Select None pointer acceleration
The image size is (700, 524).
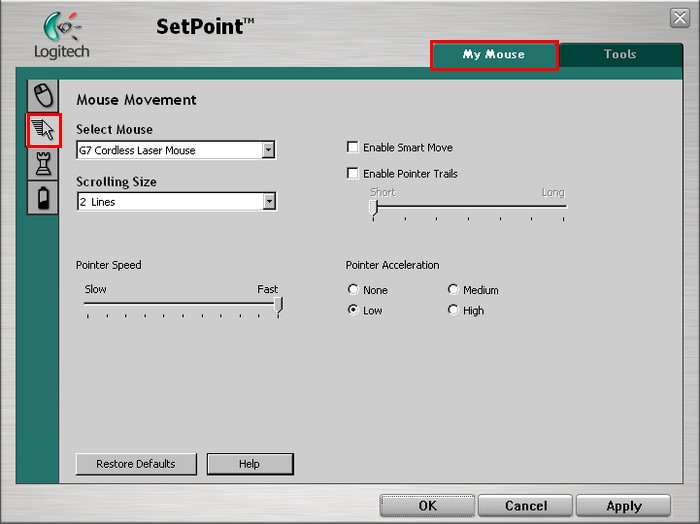coord(353,289)
